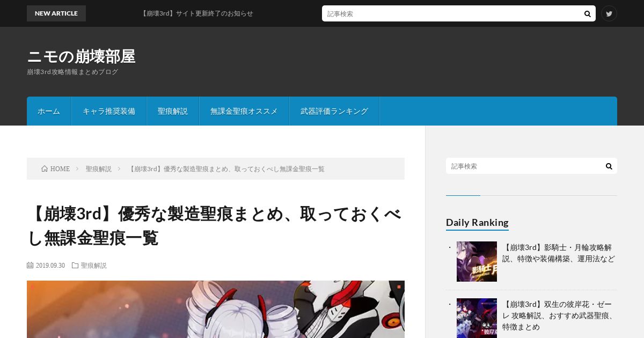This screenshot has width=644, height=338.
Task: Open the 双生の彼岸花・ゼーレ ranking article
Action: pyautogui.click(x=558, y=315)
